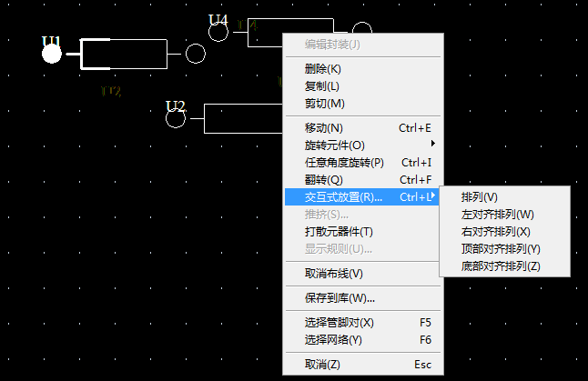Click 删除(K) in the context menu

(x=323, y=69)
